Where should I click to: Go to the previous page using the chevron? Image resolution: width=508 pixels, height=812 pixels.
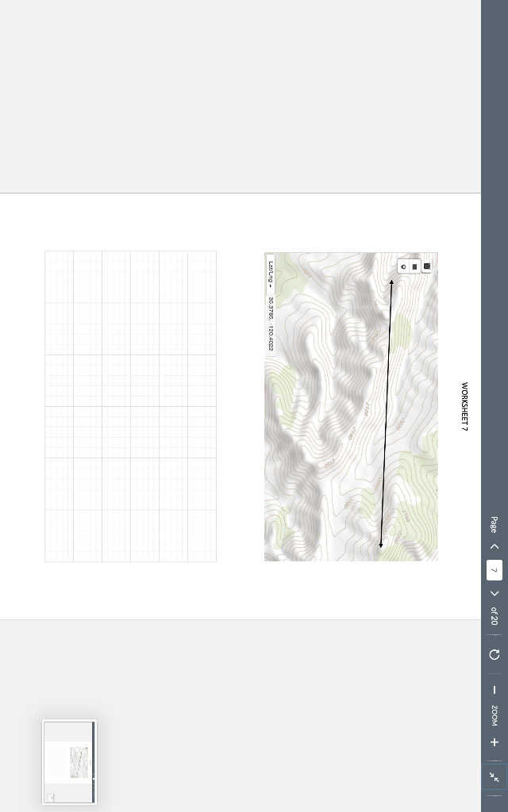point(494,546)
